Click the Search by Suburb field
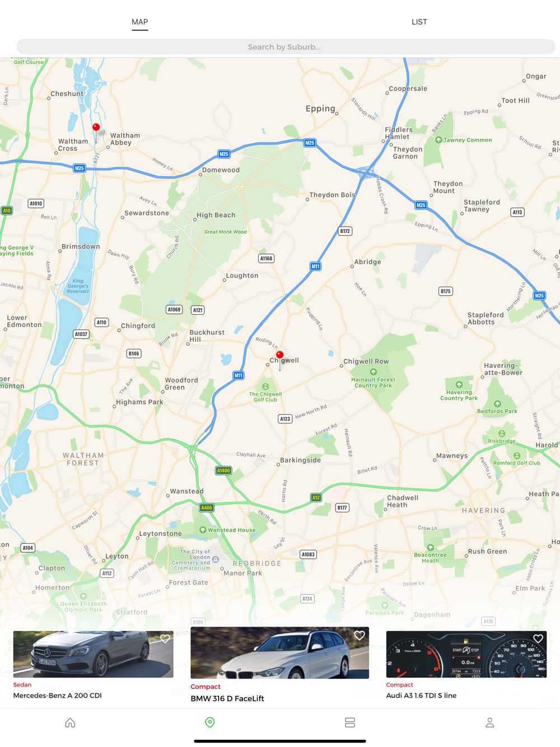 click(286, 47)
